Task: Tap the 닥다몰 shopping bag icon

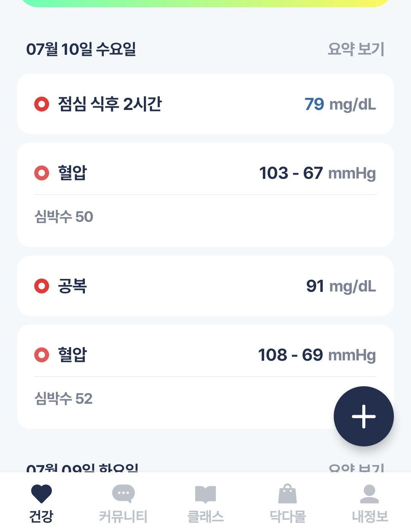Action: coord(287,494)
